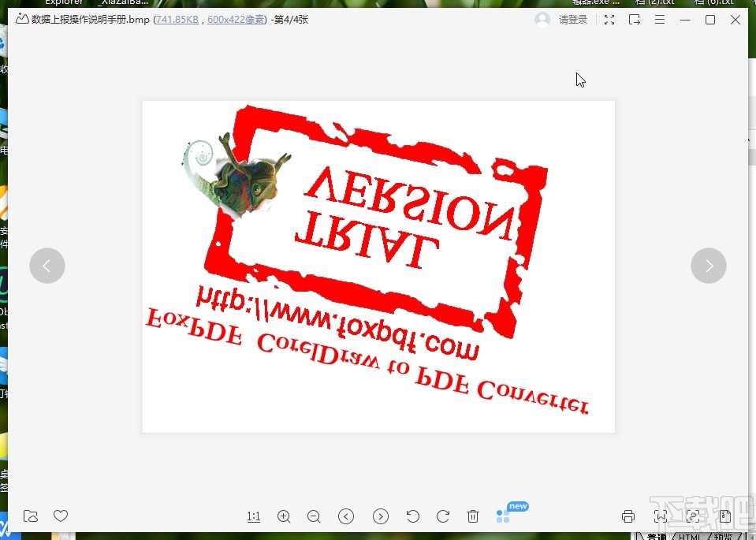Click the displayed TRIAL VERSION image
756x540 pixels.
tap(378, 266)
